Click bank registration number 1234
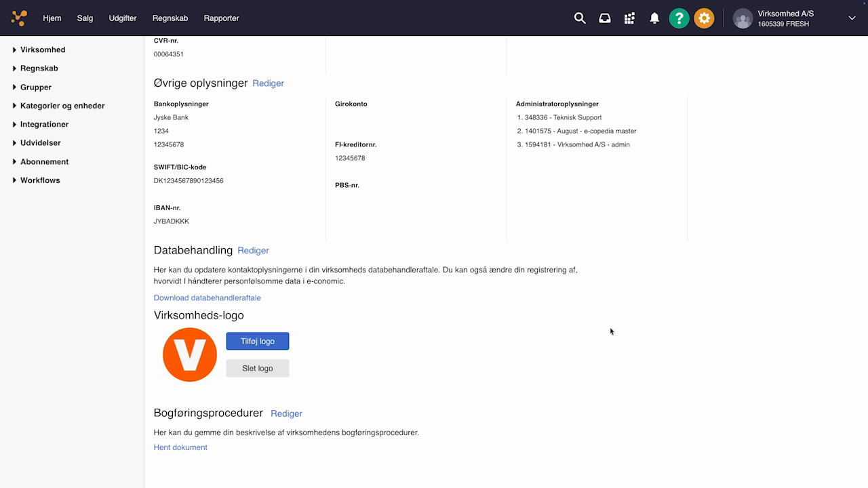The height and width of the screenshot is (488, 868). click(161, 131)
